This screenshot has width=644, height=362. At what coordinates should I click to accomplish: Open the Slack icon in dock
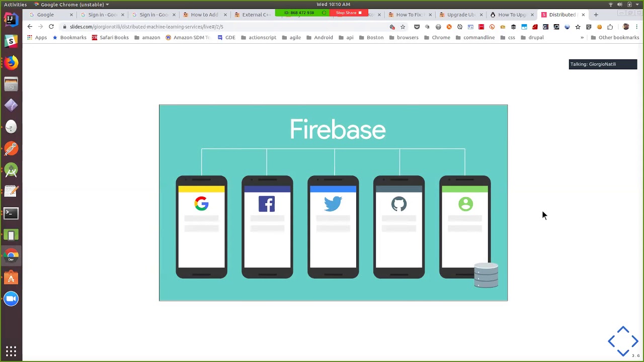[11, 41]
